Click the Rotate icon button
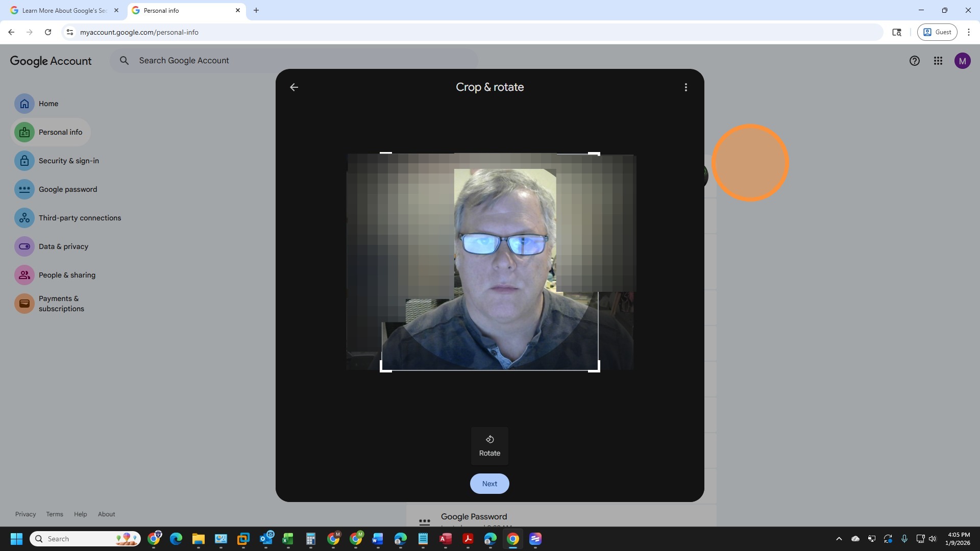This screenshot has height=551, width=980. coord(489,446)
